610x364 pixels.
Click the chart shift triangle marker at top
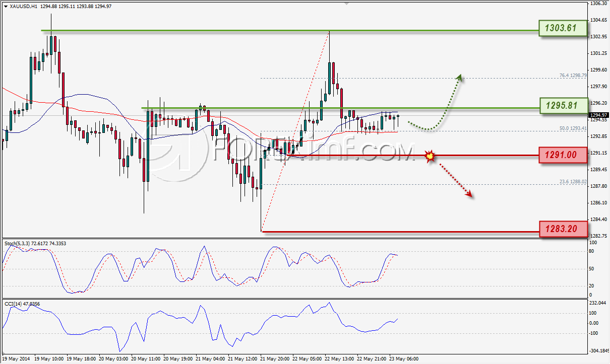[x=346, y=3]
